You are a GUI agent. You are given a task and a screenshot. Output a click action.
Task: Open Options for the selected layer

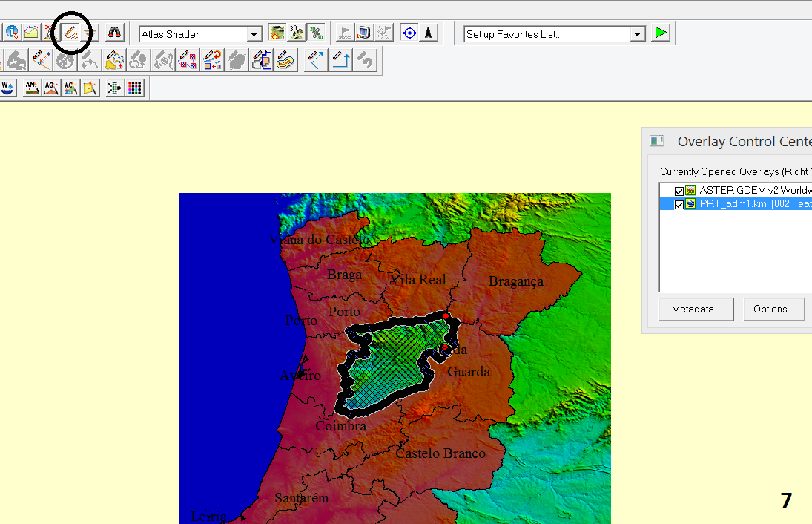tap(773, 310)
